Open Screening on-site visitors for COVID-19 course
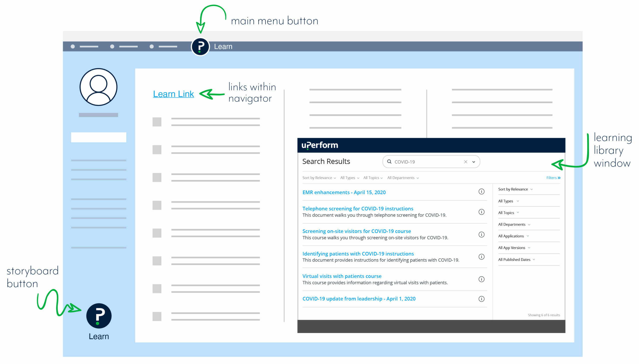This screenshot has width=639, height=364. (x=356, y=231)
